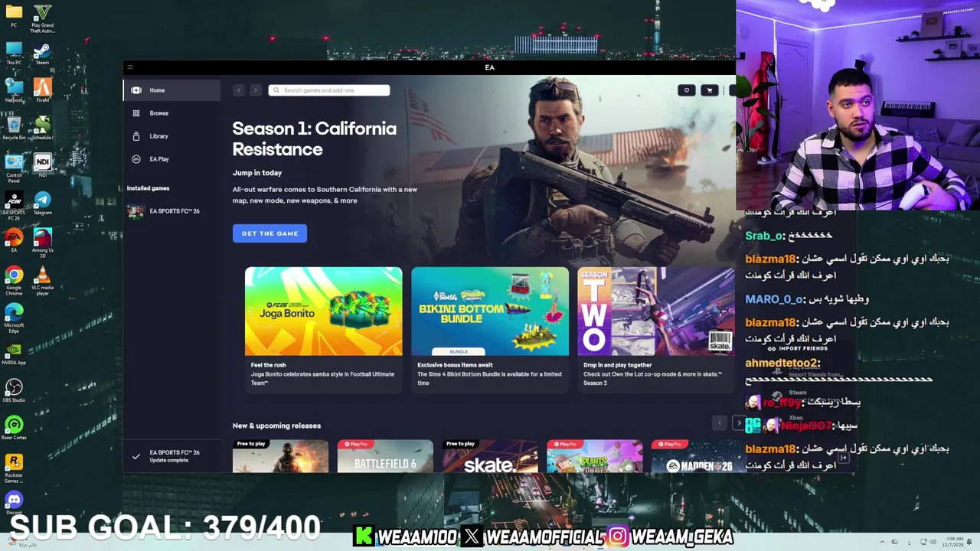This screenshot has width=980, height=551.
Task: Click the Library icon in EA sidebar
Action: tap(136, 136)
